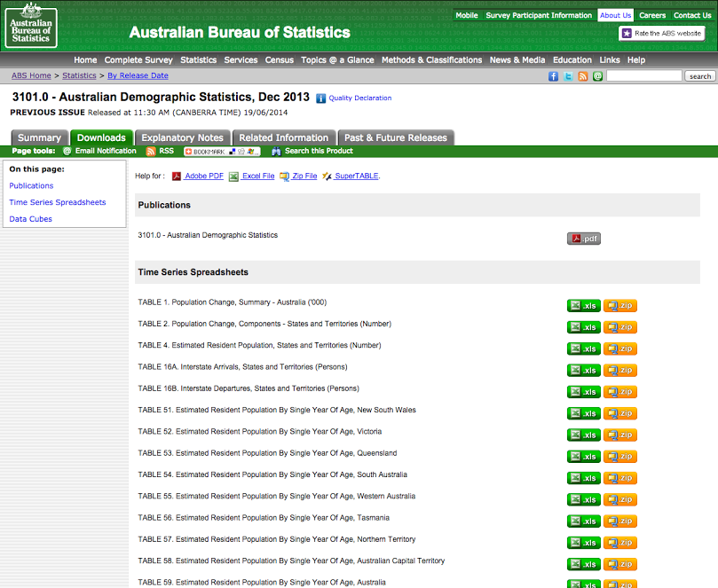Image resolution: width=718 pixels, height=588 pixels.
Task: Download TABLE 16A xls file
Action: pos(584,370)
